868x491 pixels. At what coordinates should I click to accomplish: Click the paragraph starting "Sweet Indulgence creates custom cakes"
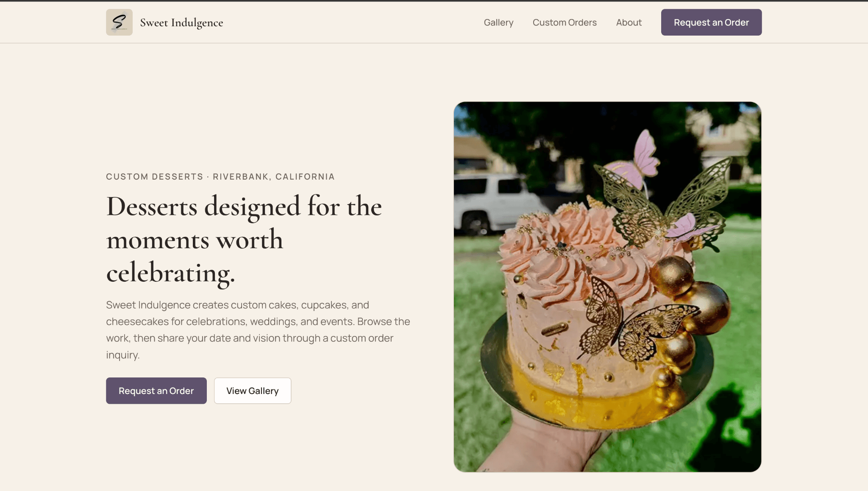point(258,330)
